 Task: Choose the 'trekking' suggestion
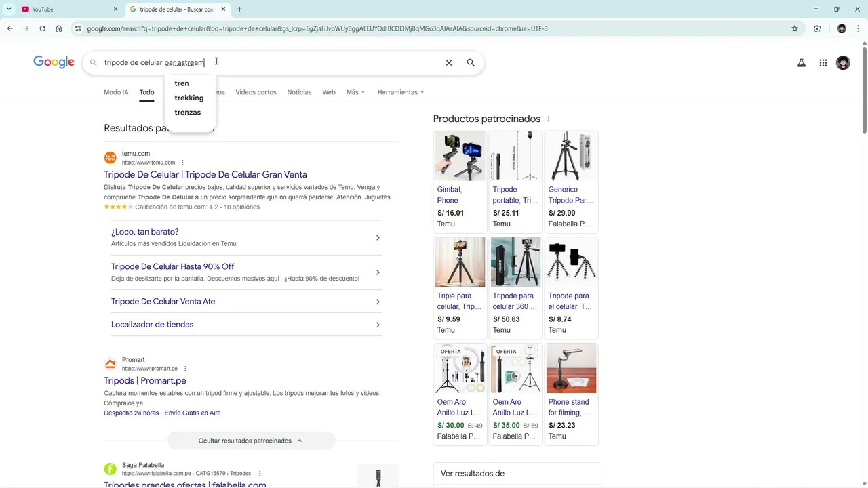tap(190, 98)
